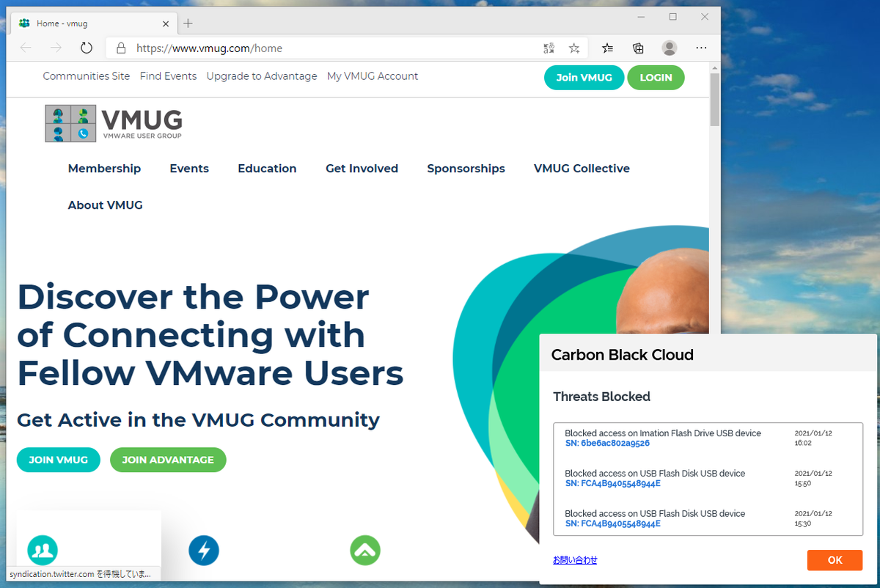This screenshot has height=588, width=880.
Task: Open the Collections icon
Action: click(x=638, y=48)
